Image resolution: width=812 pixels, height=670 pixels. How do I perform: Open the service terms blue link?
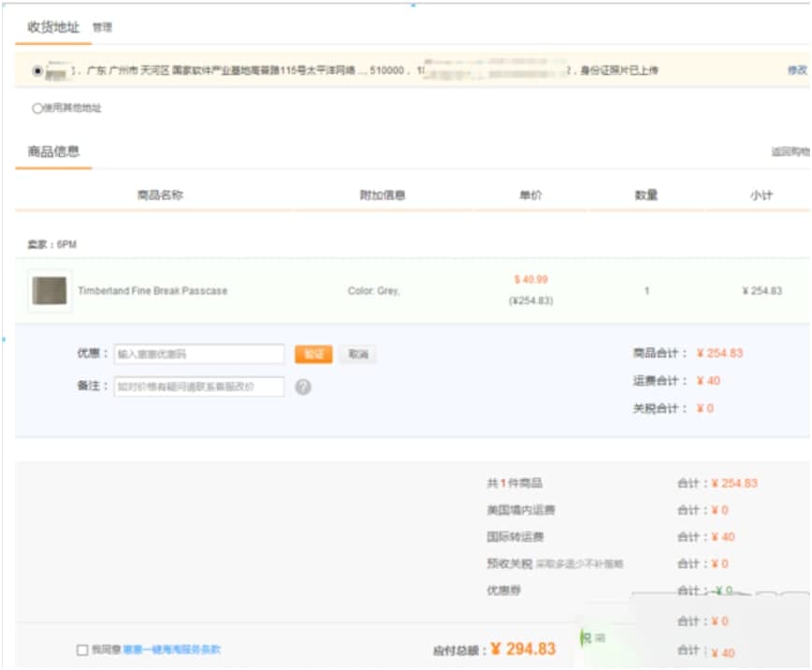tap(171, 649)
